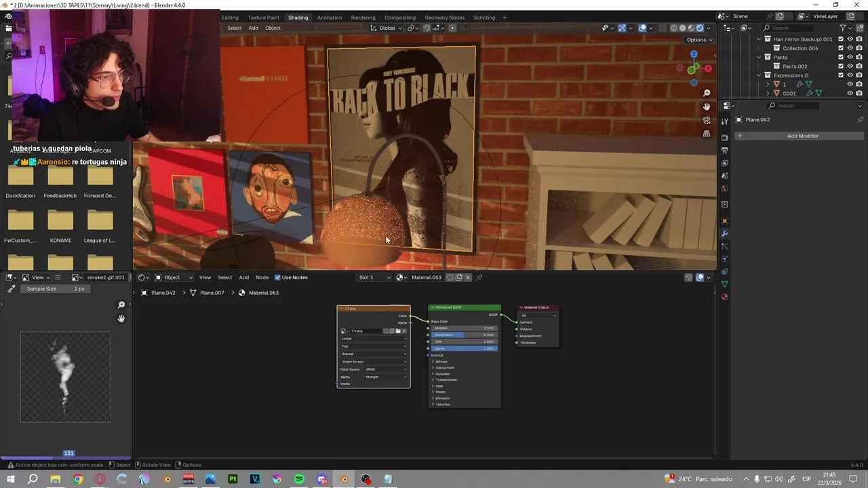Viewport: 868px width, 488px height.
Task: Open Global transform orientation dropdown
Action: 387,28
